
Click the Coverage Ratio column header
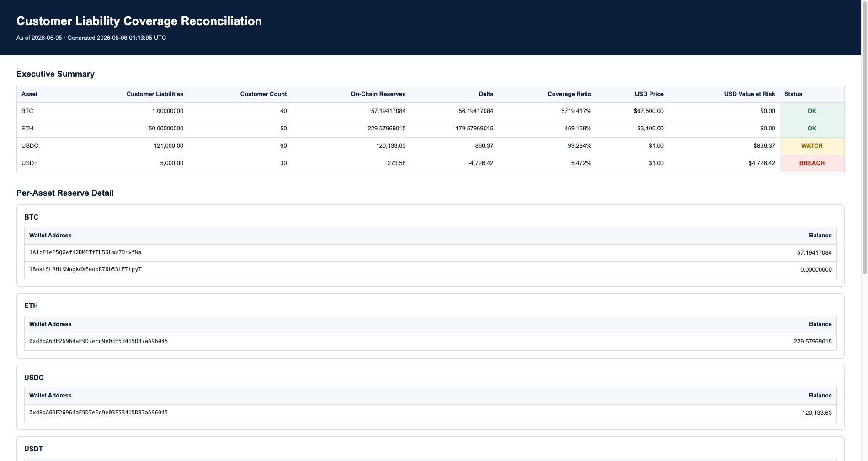tap(570, 94)
